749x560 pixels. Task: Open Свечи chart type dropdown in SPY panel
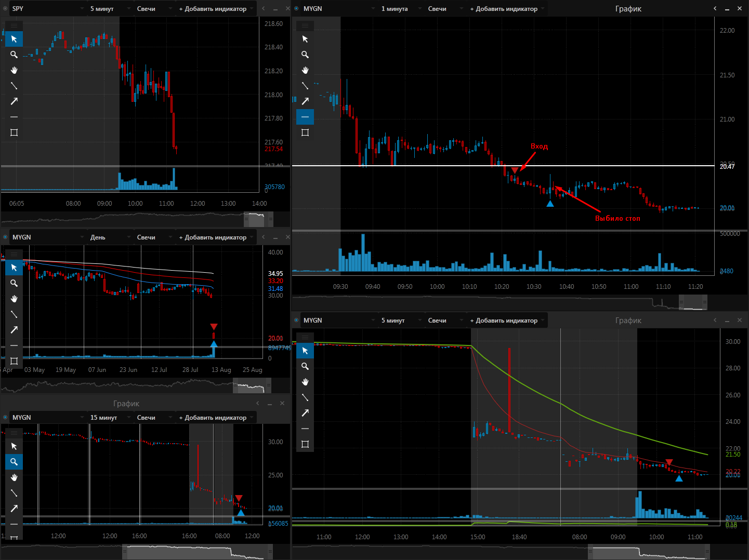click(154, 8)
